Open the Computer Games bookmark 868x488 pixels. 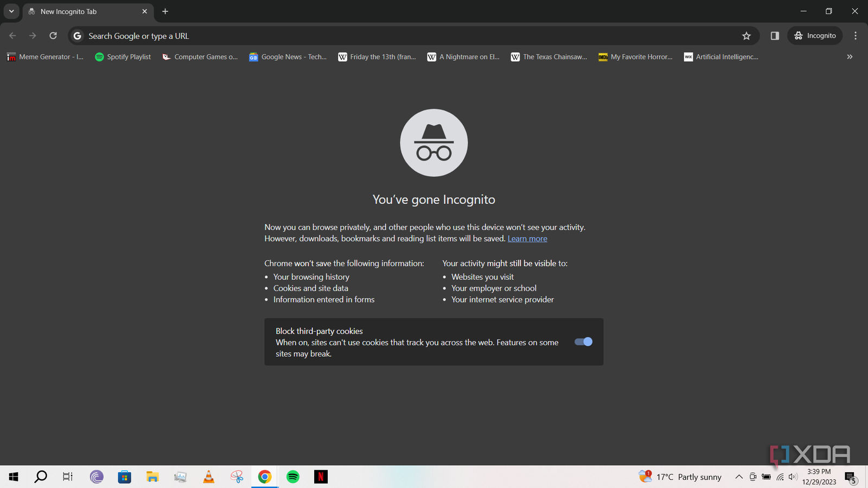point(200,57)
